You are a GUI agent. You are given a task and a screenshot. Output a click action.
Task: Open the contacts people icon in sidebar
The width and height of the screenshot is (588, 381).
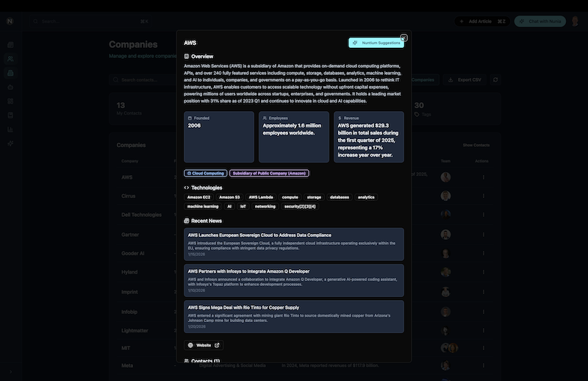coord(10,59)
